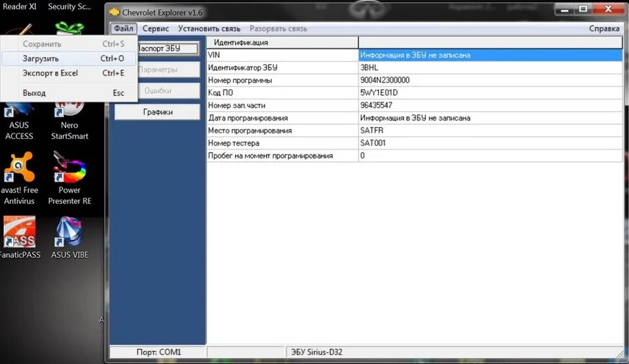
Task: Click the greyed-out Разорвать связь menu item
Action: click(x=278, y=28)
